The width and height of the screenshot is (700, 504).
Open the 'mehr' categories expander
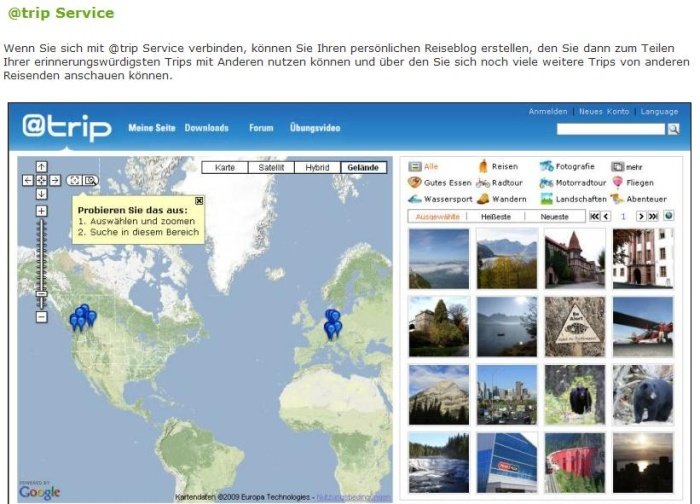pyautogui.click(x=627, y=167)
